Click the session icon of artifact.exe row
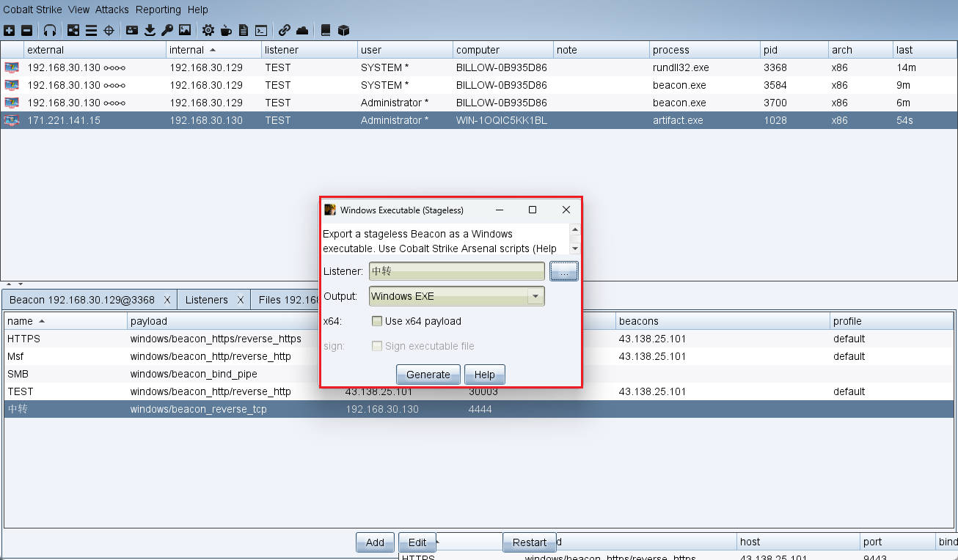Image resolution: width=958 pixels, height=560 pixels. tap(12, 120)
